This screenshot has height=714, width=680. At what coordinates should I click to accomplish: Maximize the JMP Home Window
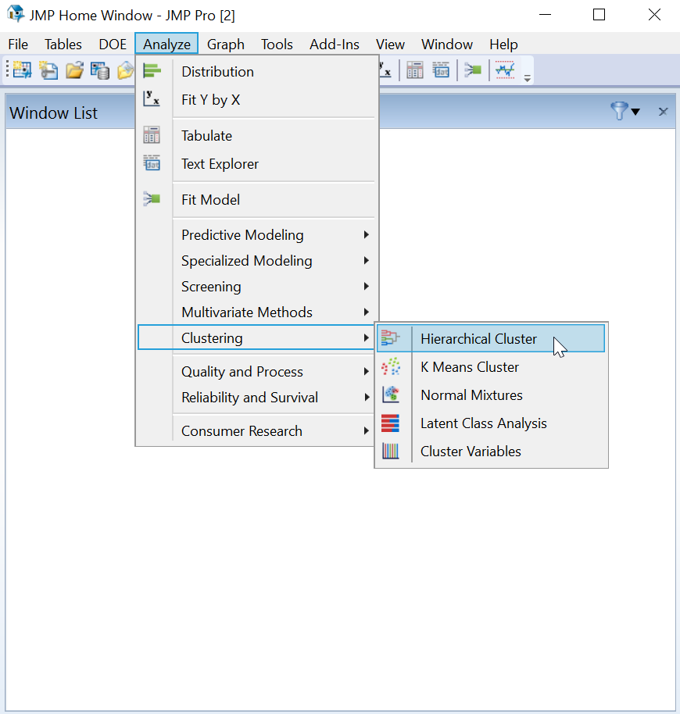click(x=599, y=15)
